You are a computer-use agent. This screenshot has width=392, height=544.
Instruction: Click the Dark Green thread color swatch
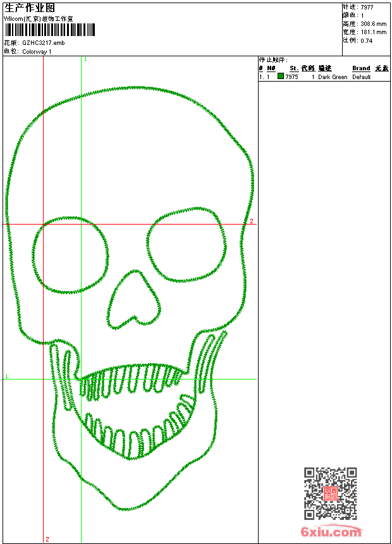point(281,77)
